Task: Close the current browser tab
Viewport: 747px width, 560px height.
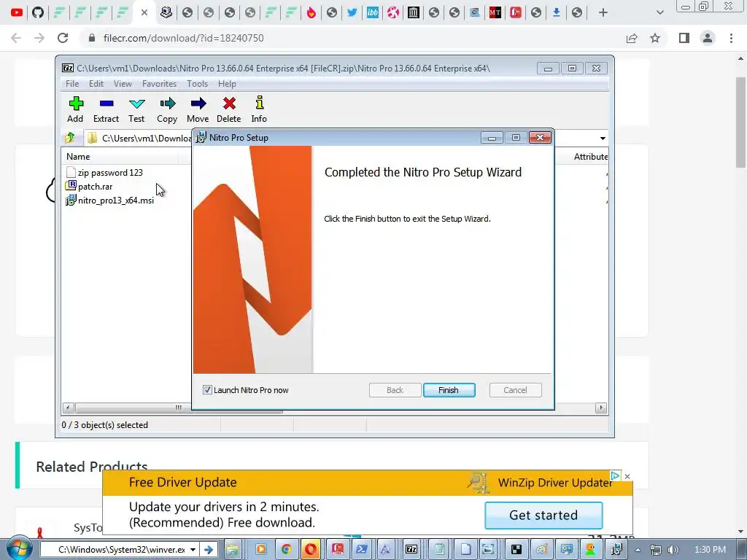Action: [x=144, y=13]
